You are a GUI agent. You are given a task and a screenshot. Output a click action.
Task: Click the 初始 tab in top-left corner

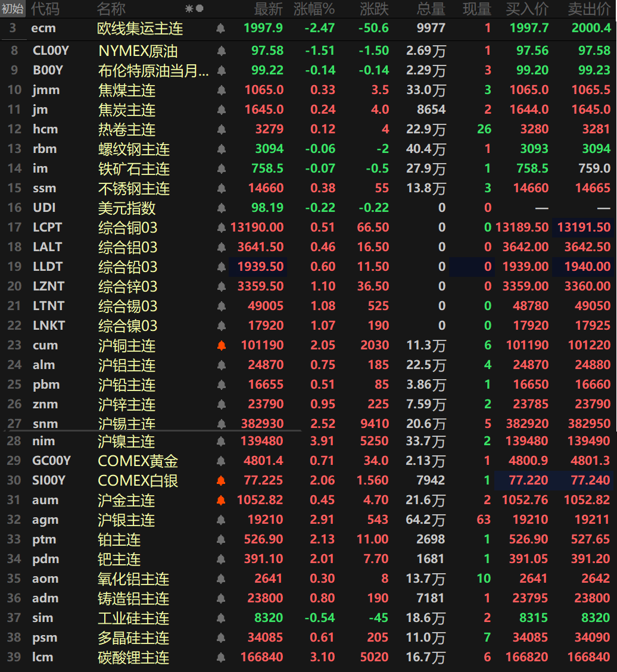click(x=13, y=9)
